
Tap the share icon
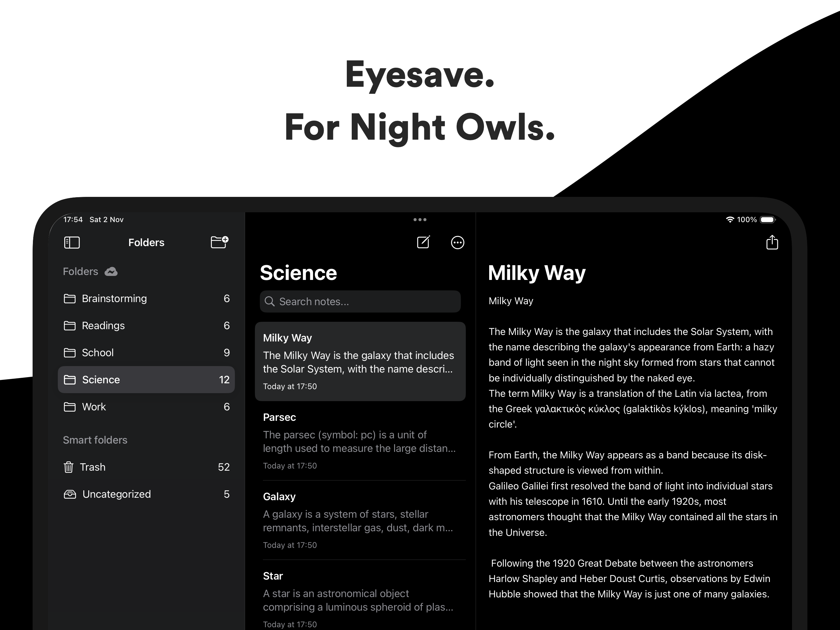772,242
